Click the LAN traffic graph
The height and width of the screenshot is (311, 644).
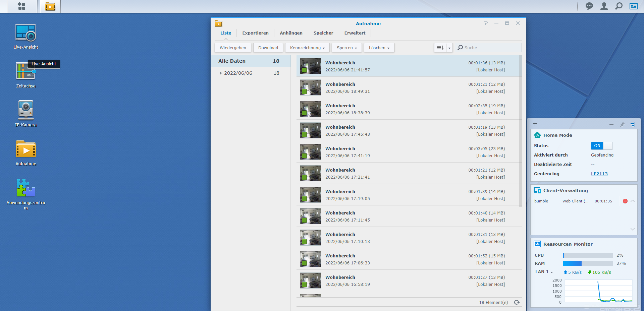click(x=599, y=291)
